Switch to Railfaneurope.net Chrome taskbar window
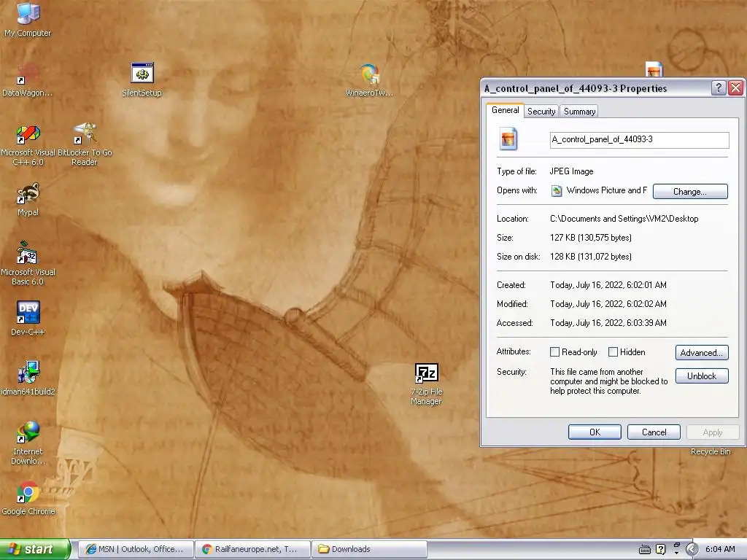The width and height of the screenshot is (747, 560). point(252,549)
